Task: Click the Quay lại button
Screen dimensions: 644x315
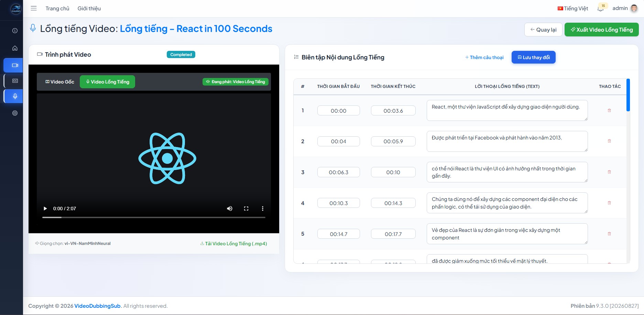Action: 543,30
